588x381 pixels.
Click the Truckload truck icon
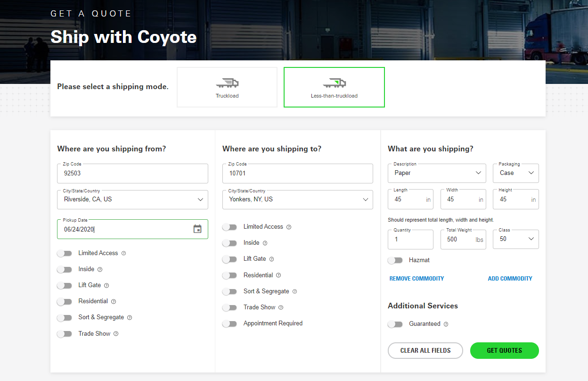pyautogui.click(x=227, y=83)
